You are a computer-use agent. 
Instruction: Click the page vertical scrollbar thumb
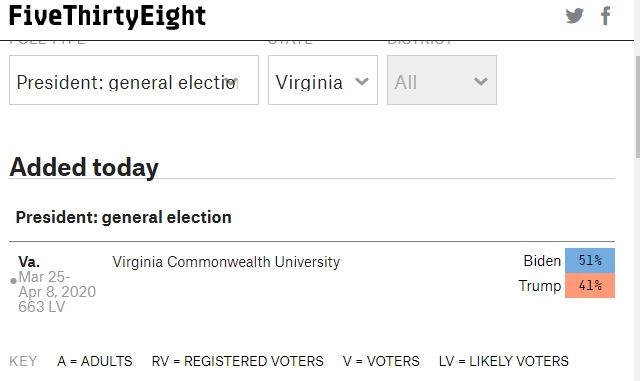[x=637, y=106]
